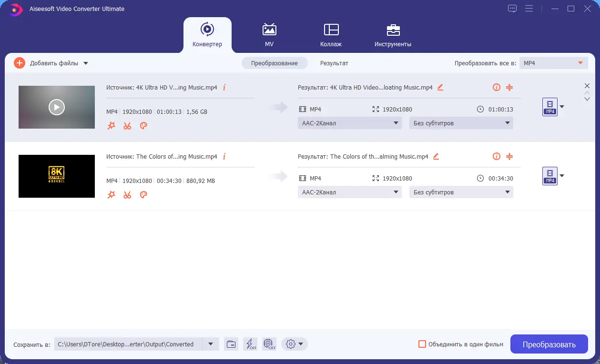600x364 pixels.
Task: Open the Преобразовать все в MP4 dropdown
Action: point(553,63)
